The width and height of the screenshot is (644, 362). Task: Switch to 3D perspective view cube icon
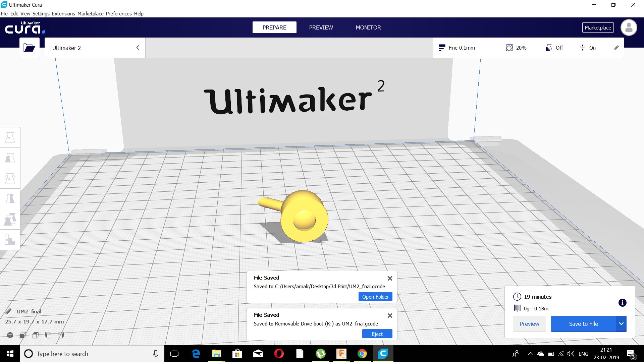pos(10,335)
